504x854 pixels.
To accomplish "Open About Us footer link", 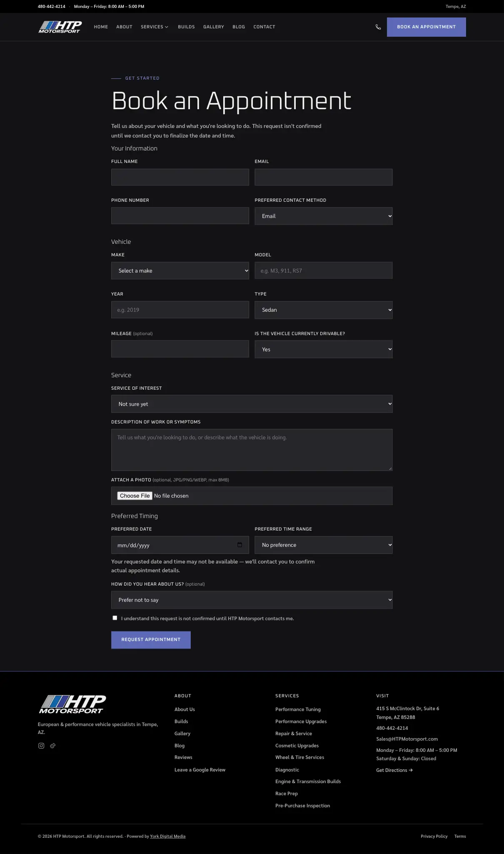I will point(185,709).
